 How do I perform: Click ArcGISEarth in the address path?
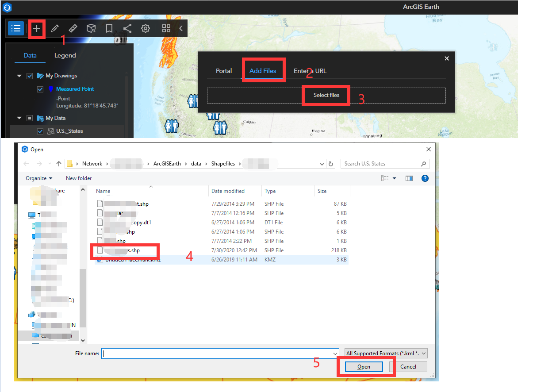point(168,164)
